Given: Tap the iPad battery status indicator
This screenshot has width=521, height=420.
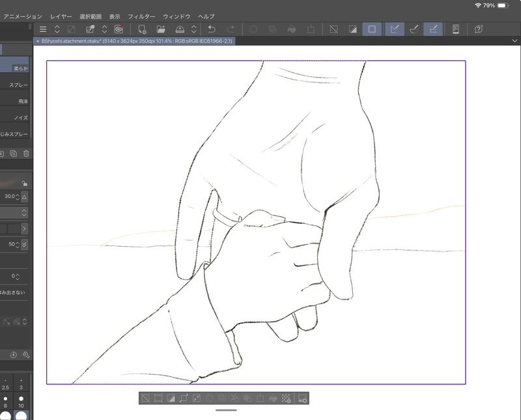Looking at the screenshot, I should [503, 5].
